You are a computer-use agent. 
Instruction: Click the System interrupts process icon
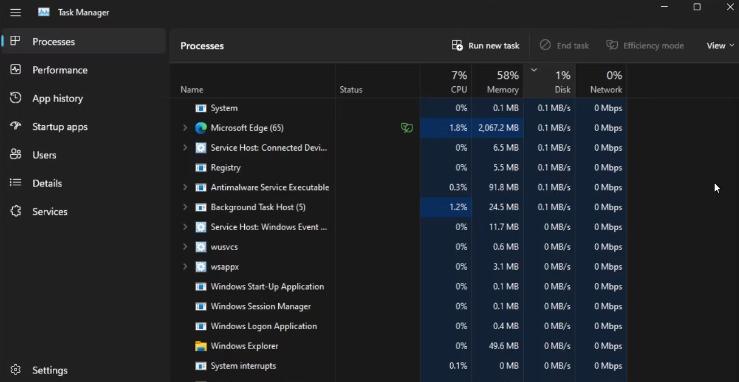(201, 366)
